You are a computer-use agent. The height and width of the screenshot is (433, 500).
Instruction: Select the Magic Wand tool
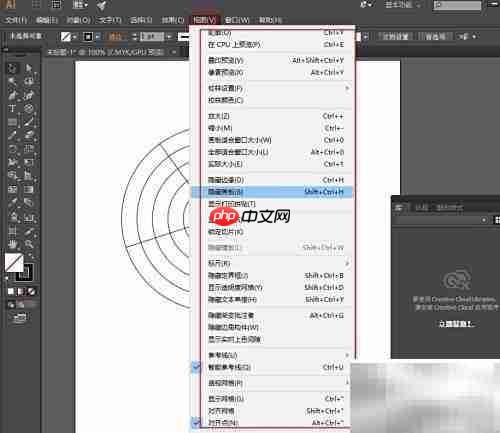(12, 81)
